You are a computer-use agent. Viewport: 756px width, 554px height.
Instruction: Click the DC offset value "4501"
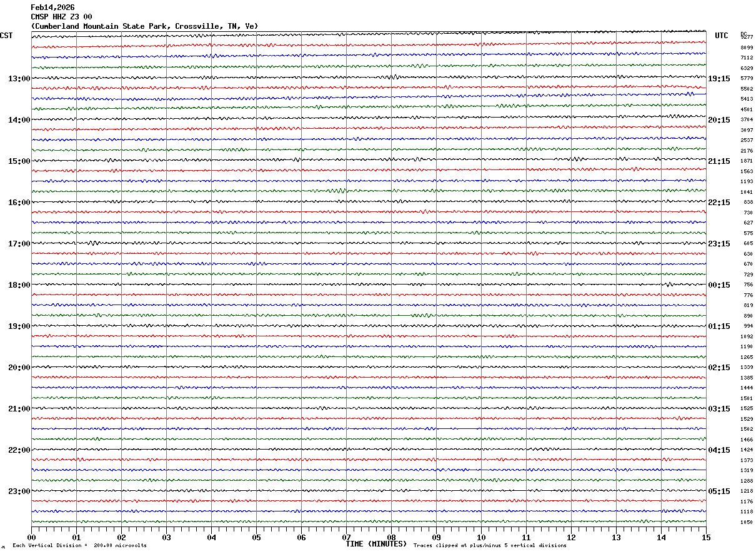point(747,110)
